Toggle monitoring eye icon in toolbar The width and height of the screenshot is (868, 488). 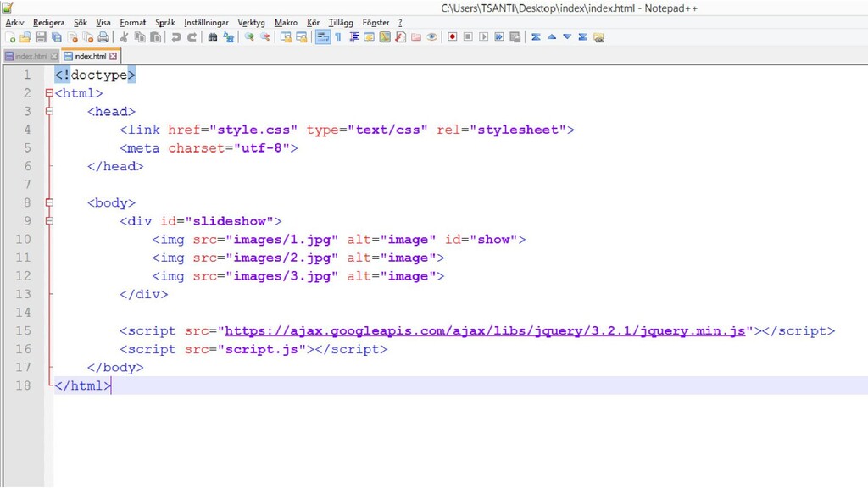(x=431, y=37)
